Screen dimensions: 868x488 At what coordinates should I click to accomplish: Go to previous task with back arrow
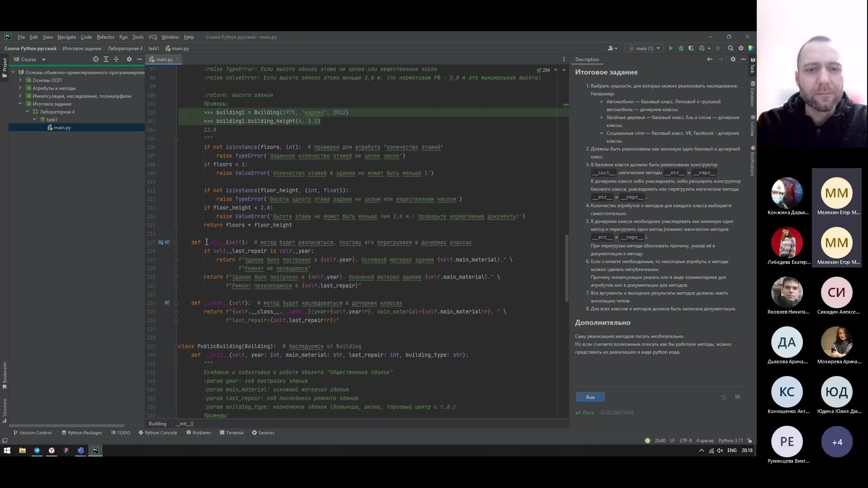click(709, 59)
